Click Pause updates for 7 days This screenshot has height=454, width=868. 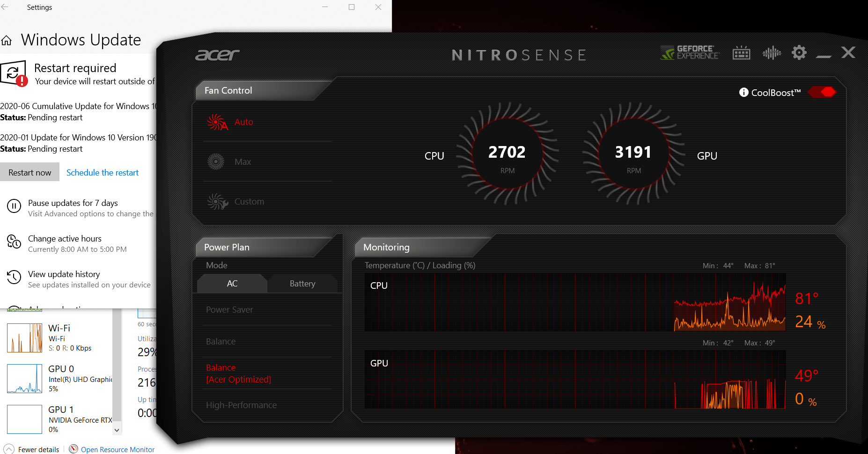coord(73,203)
